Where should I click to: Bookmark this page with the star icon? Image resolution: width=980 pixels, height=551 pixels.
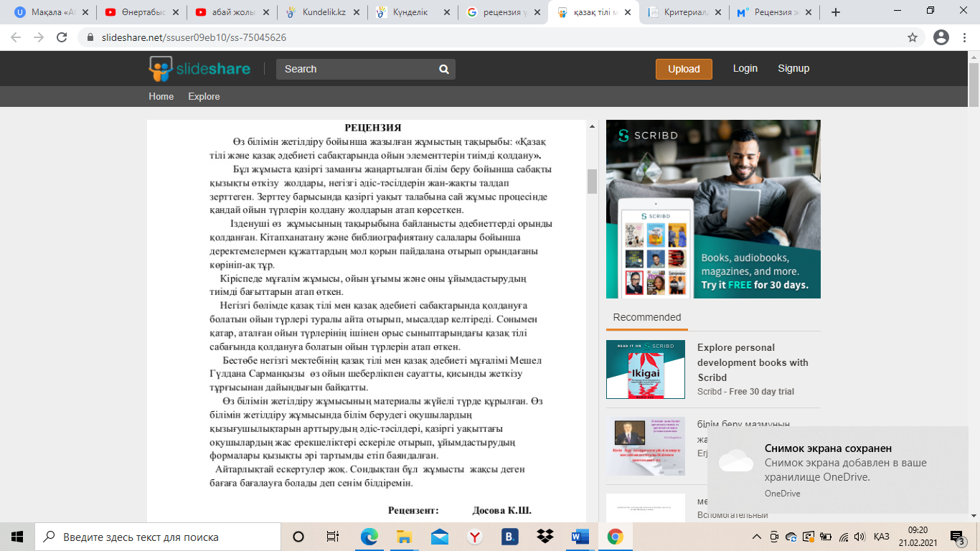913,37
